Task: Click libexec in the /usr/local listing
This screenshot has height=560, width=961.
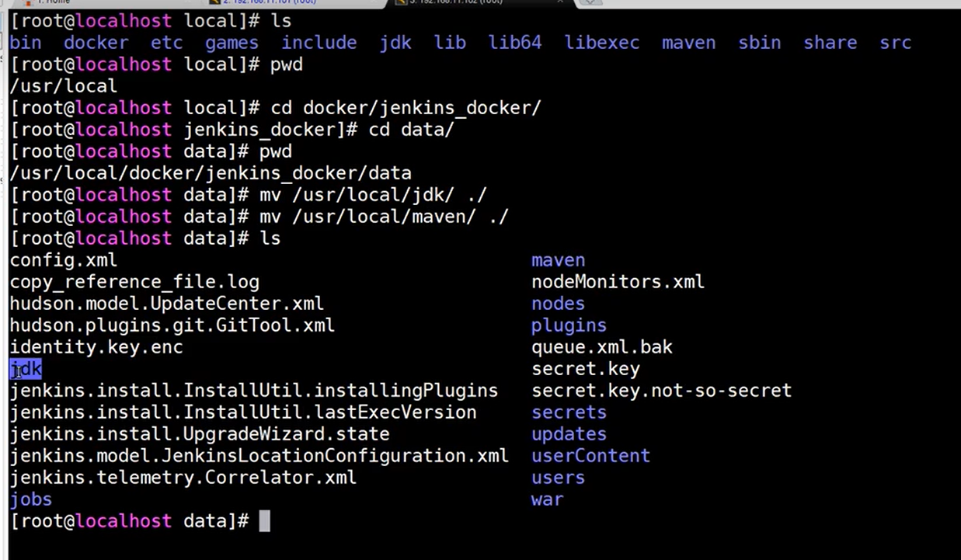Action: click(602, 43)
